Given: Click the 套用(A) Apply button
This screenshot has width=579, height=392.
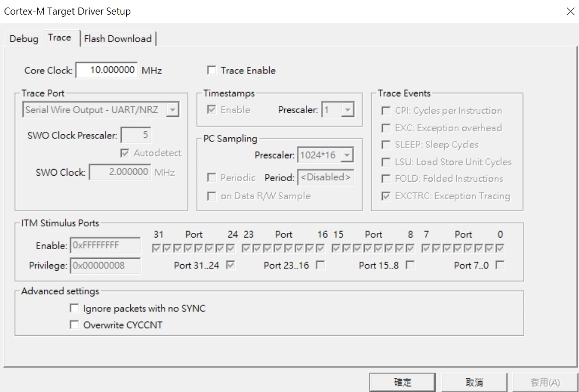Looking at the screenshot, I should pyautogui.click(x=545, y=382).
